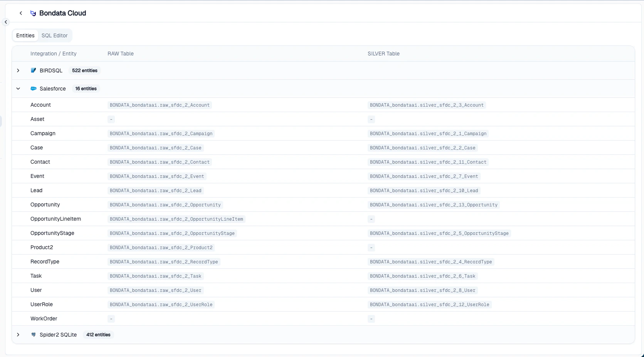
Task: Click the raw_sfdc_2_Opportunity table name
Action: tap(165, 205)
